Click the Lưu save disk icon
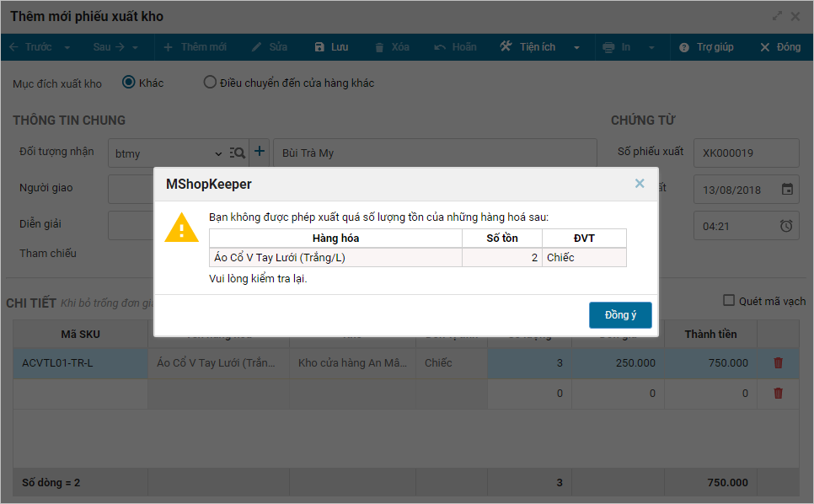The height and width of the screenshot is (504, 814). 320,47
